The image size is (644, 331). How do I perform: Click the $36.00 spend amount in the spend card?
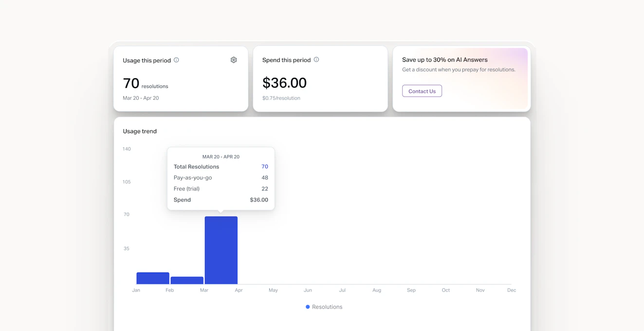click(x=284, y=83)
